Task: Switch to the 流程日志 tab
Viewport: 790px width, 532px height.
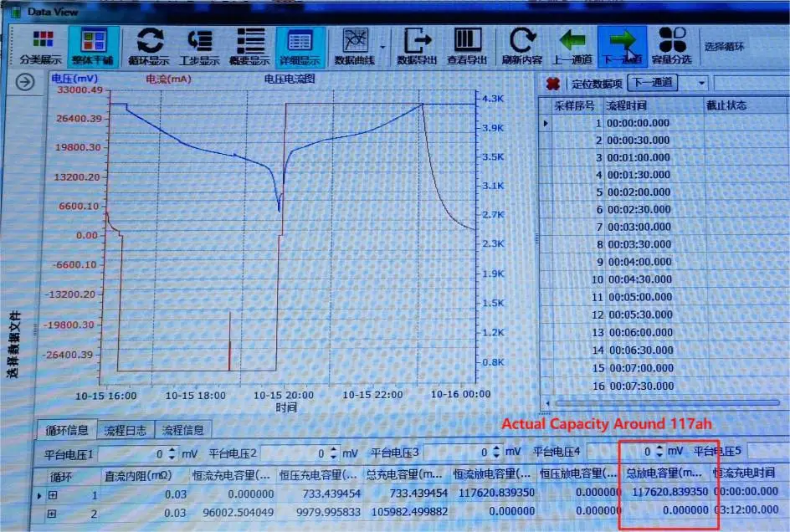Action: pyautogui.click(x=126, y=430)
